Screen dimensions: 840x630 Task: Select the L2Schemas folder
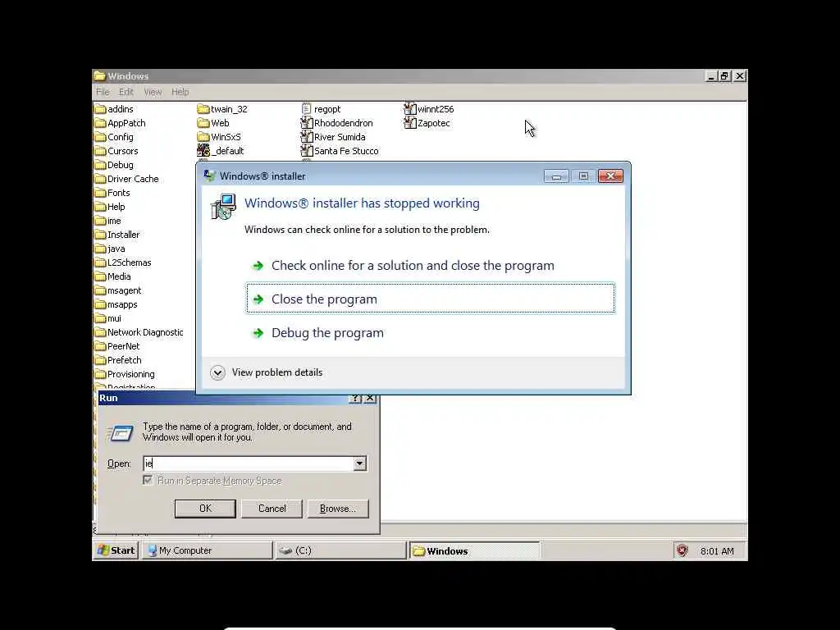pos(123,262)
